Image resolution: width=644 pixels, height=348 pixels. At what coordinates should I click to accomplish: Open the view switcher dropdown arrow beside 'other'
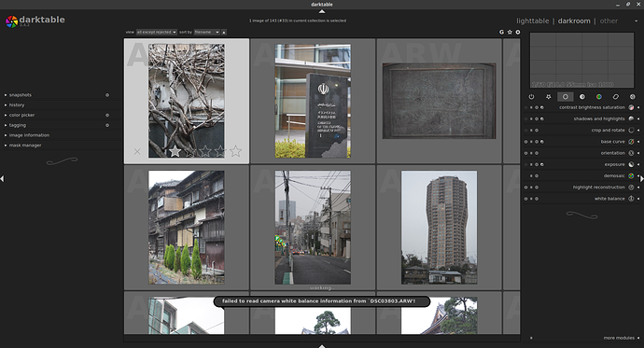(x=637, y=21)
